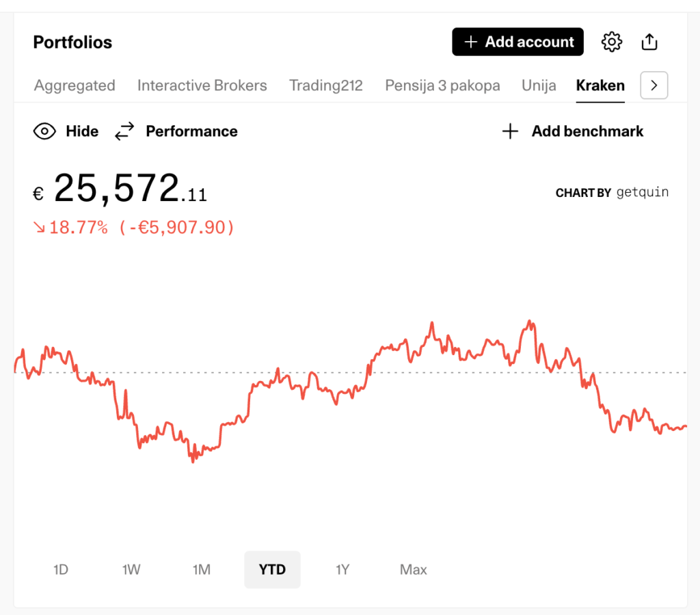Select the YTD range button
Screen dimensions: 700x615
(272, 569)
